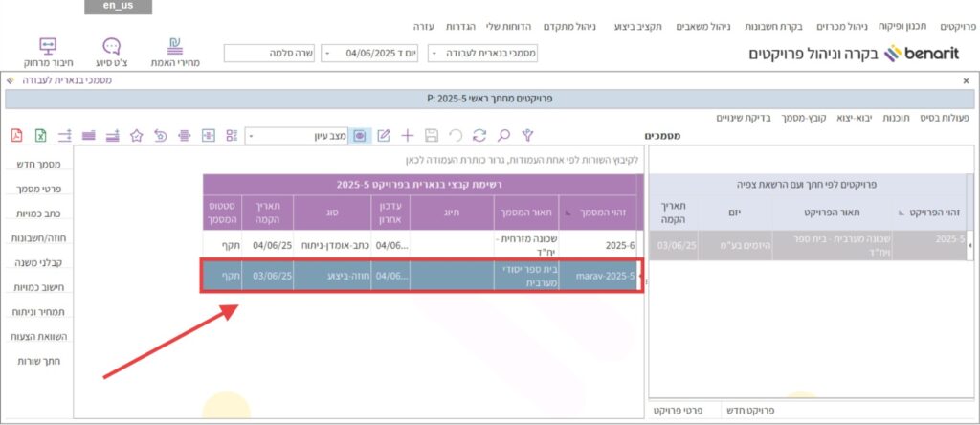Export the list to PDF

click(16, 136)
